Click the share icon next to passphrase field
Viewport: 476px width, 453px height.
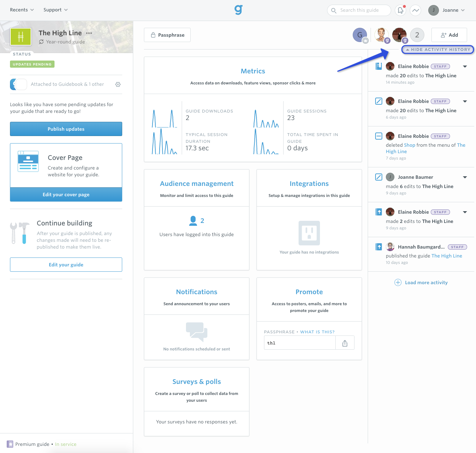point(345,343)
